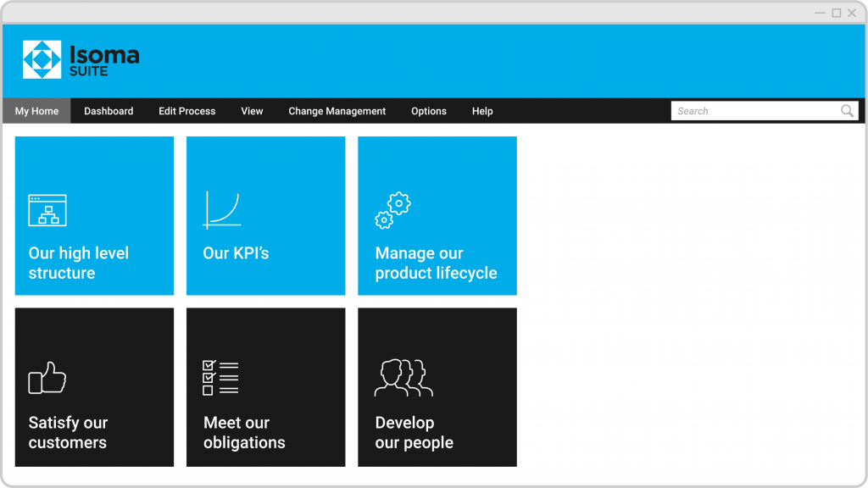Select the checklist icon on Meet our obligations
This screenshot has width=868, height=488.
click(219, 379)
